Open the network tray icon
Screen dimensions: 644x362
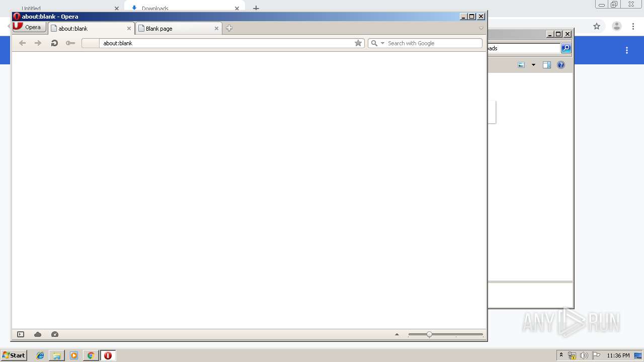tap(572, 355)
